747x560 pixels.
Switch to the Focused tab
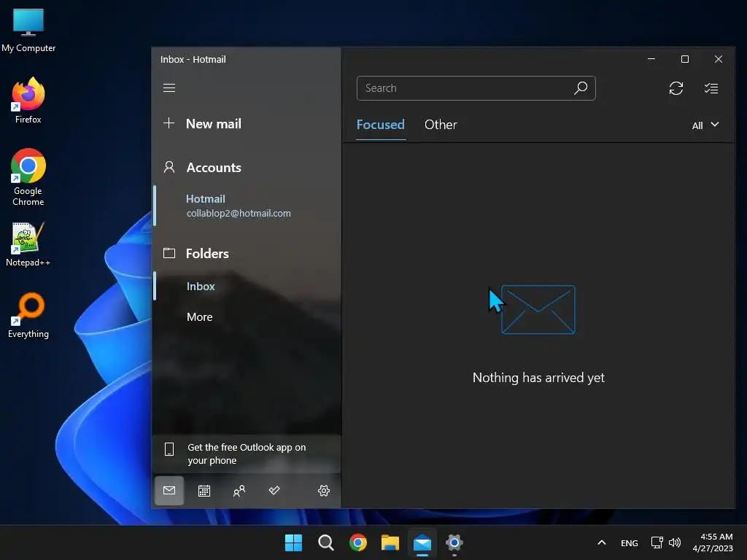[x=380, y=125]
